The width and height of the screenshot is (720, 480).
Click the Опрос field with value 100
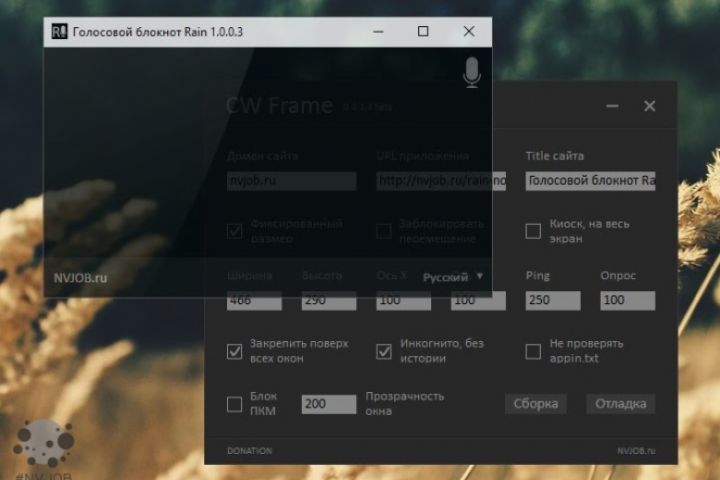click(x=628, y=300)
